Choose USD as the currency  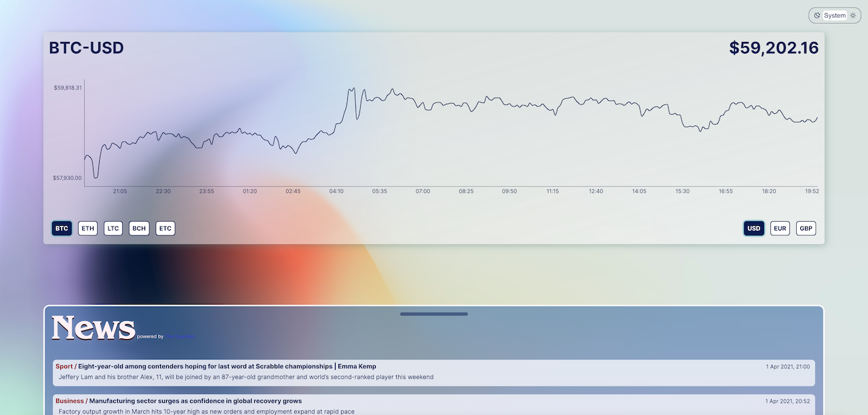tap(754, 229)
